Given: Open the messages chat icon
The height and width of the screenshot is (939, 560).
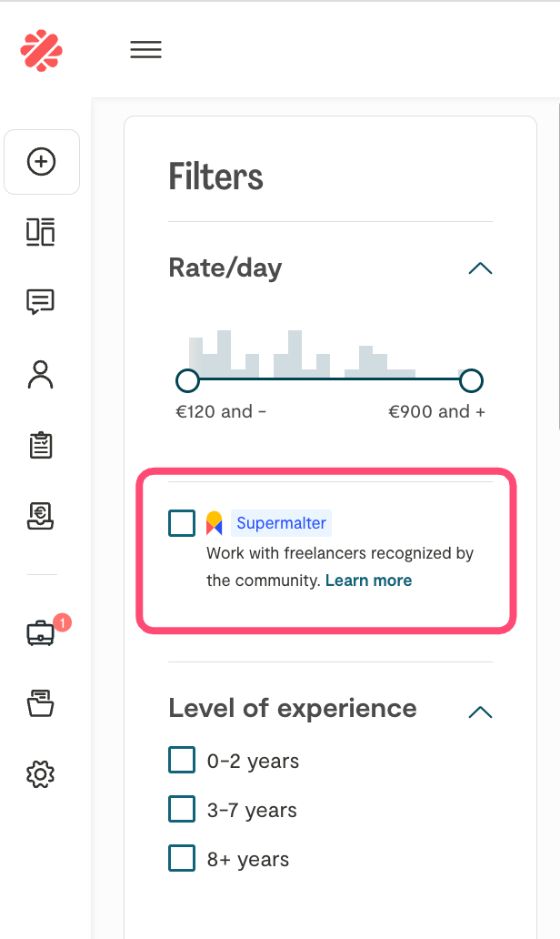Looking at the screenshot, I should (x=41, y=302).
